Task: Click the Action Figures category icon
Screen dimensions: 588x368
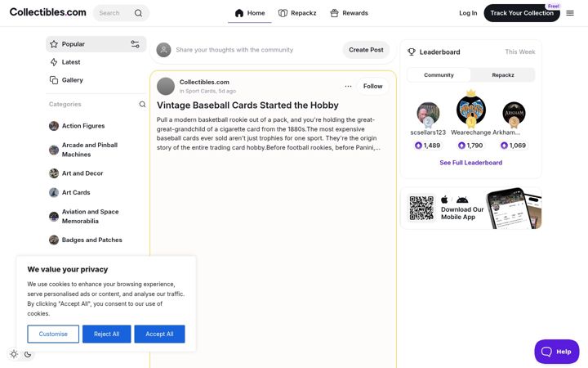Action: pyautogui.click(x=54, y=126)
